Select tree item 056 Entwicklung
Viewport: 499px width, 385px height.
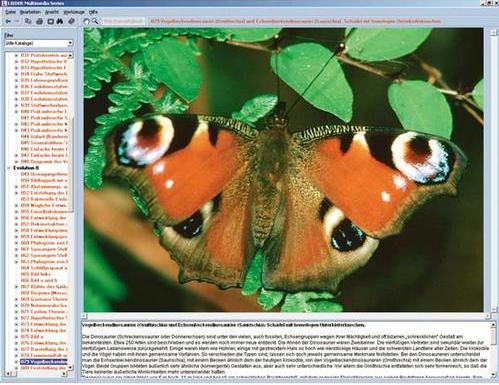pyautogui.click(x=44, y=218)
